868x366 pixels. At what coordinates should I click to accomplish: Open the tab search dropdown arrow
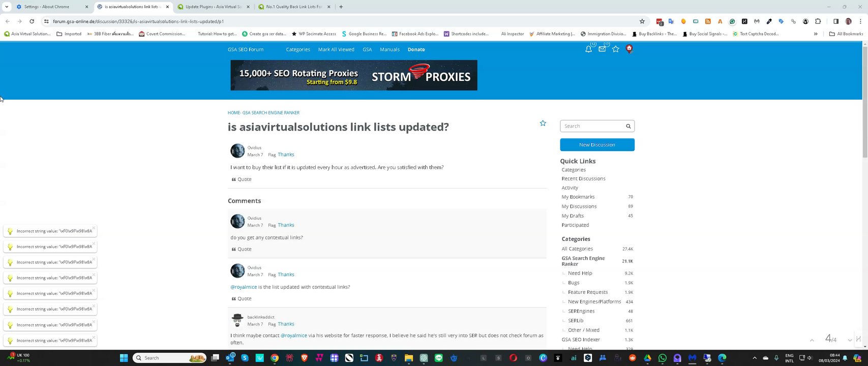point(7,7)
